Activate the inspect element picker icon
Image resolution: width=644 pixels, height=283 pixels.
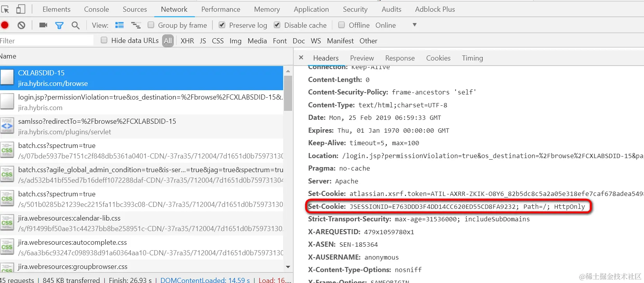tap(5, 9)
